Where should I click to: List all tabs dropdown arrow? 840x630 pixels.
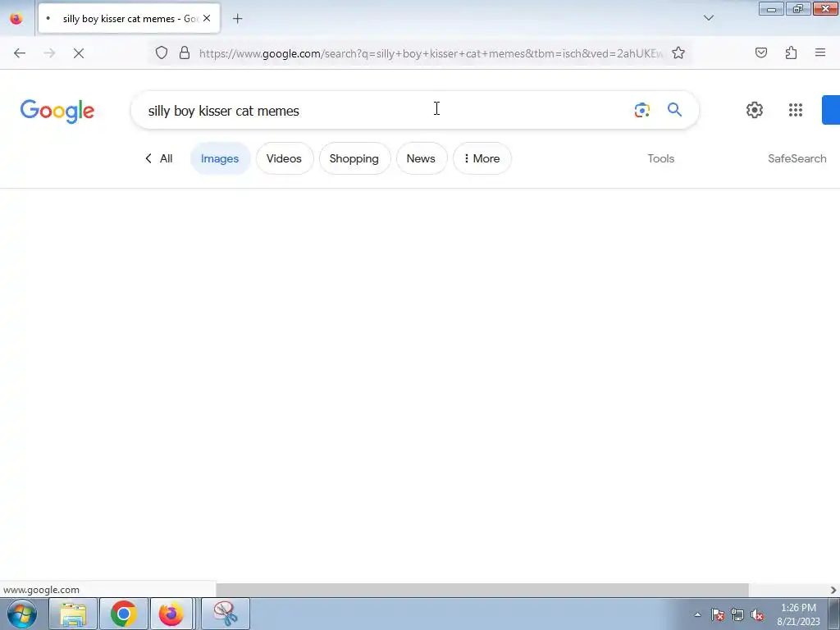(x=708, y=18)
